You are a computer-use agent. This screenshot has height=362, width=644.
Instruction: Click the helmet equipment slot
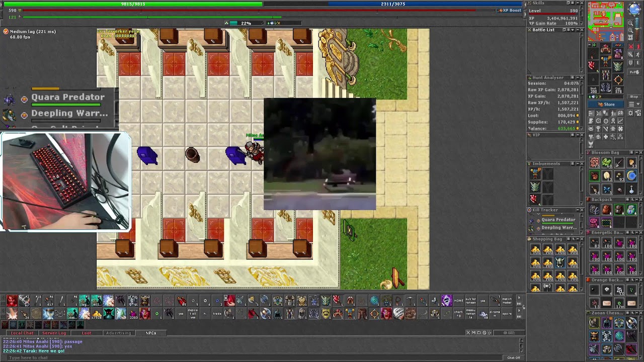pyautogui.click(x=606, y=48)
